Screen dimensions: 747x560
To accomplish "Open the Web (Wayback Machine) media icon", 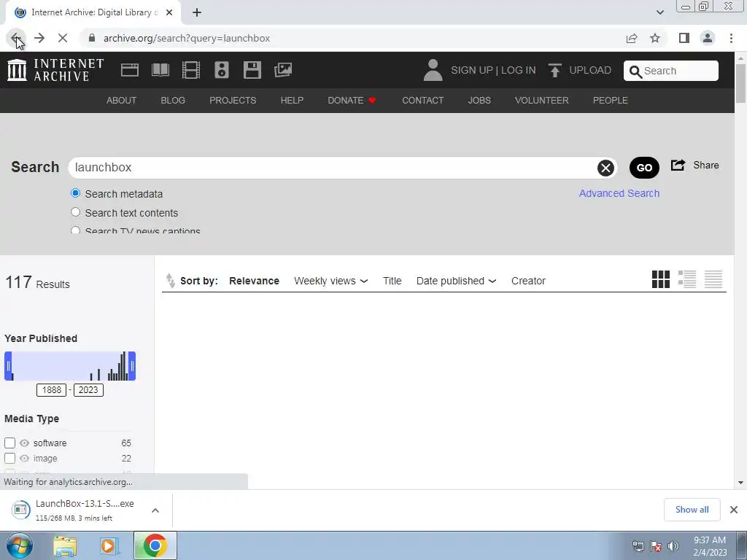I will click(130, 70).
